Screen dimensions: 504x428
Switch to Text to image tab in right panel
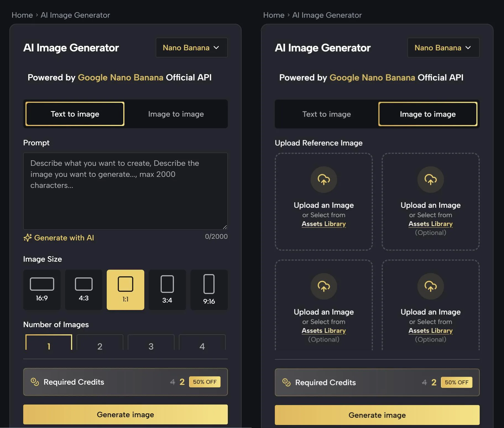(327, 114)
